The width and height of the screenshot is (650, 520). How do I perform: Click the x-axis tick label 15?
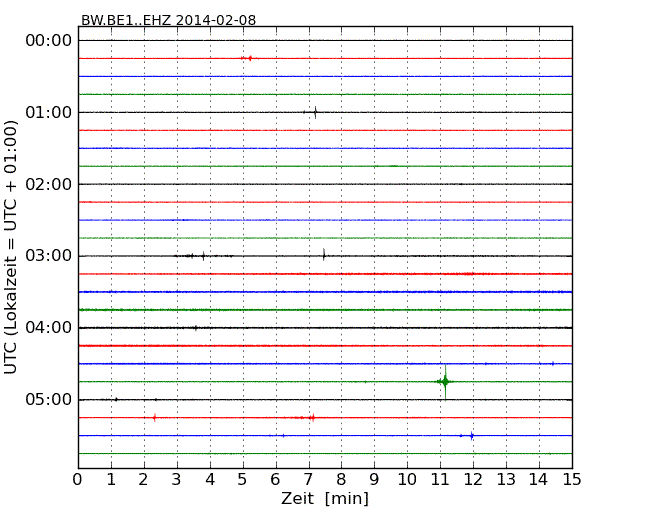(x=572, y=480)
